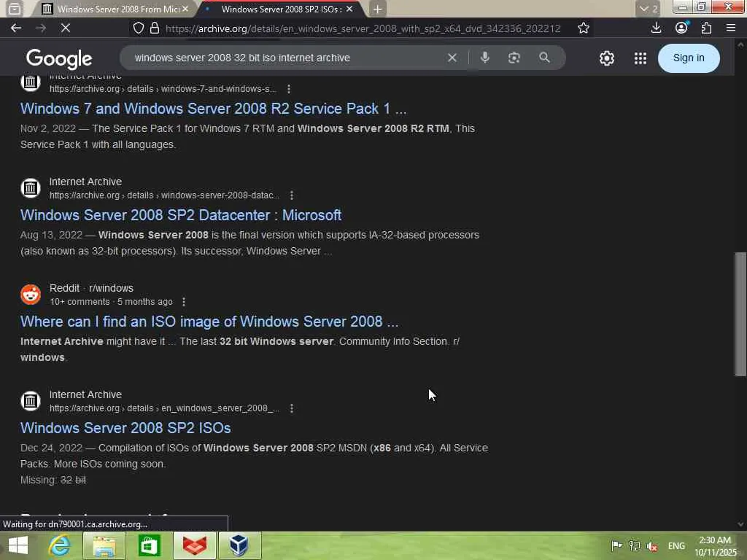Open the taskbar clock showing 2:30 AM

715,545
